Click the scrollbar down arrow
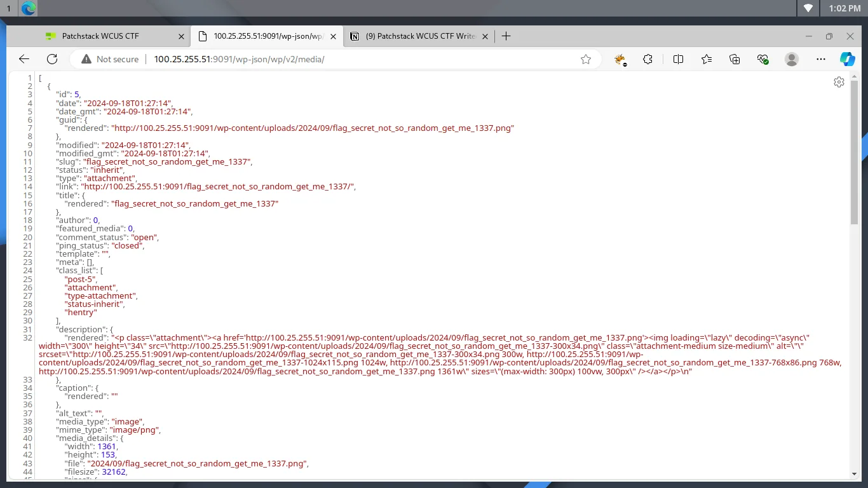868x488 pixels. click(x=854, y=474)
